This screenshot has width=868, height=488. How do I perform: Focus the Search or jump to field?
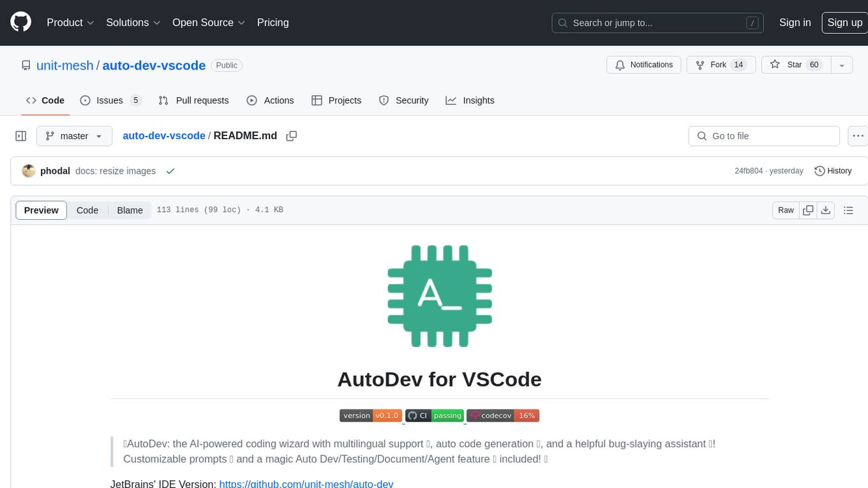click(x=659, y=23)
